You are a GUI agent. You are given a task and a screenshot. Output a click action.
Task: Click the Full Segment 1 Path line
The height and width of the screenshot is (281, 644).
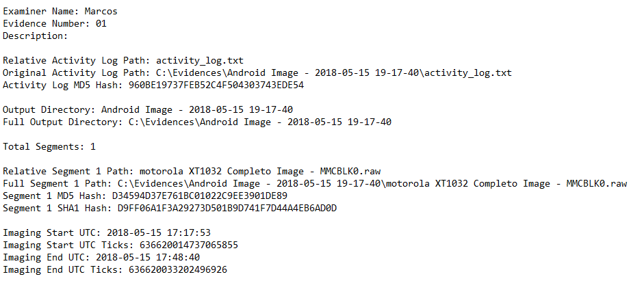[314, 183]
